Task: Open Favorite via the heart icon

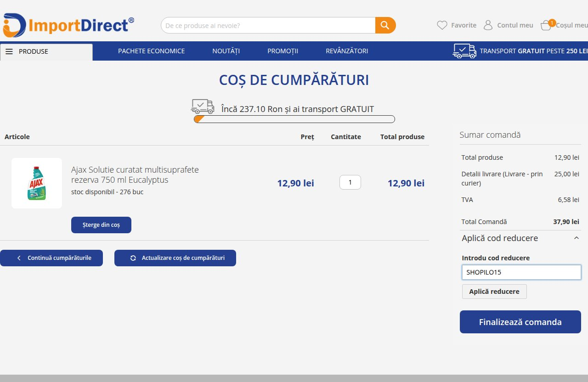Action: (x=442, y=25)
